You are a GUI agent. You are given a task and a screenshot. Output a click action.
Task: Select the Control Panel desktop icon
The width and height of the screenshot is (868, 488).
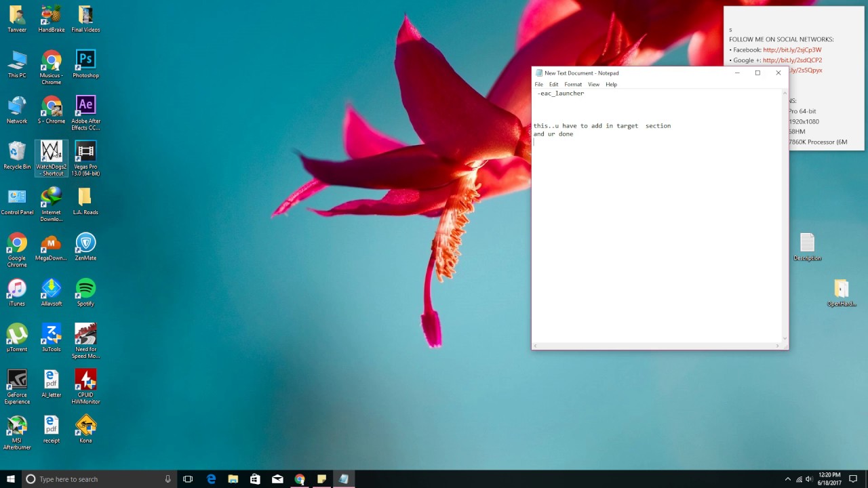pyautogui.click(x=17, y=201)
